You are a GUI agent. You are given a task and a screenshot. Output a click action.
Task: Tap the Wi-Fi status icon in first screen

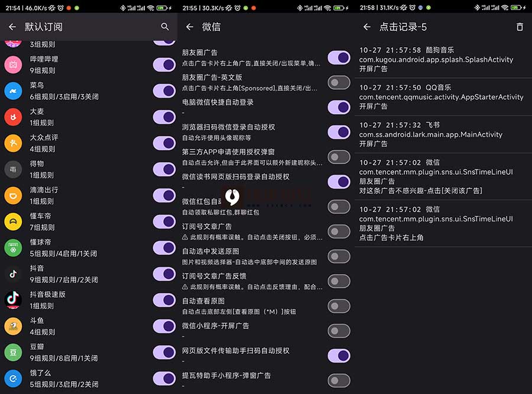coord(151,8)
